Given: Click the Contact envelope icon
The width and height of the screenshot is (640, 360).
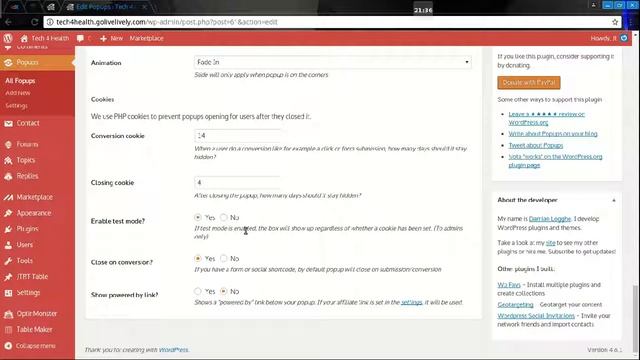Looking at the screenshot, I should click(x=8, y=123).
